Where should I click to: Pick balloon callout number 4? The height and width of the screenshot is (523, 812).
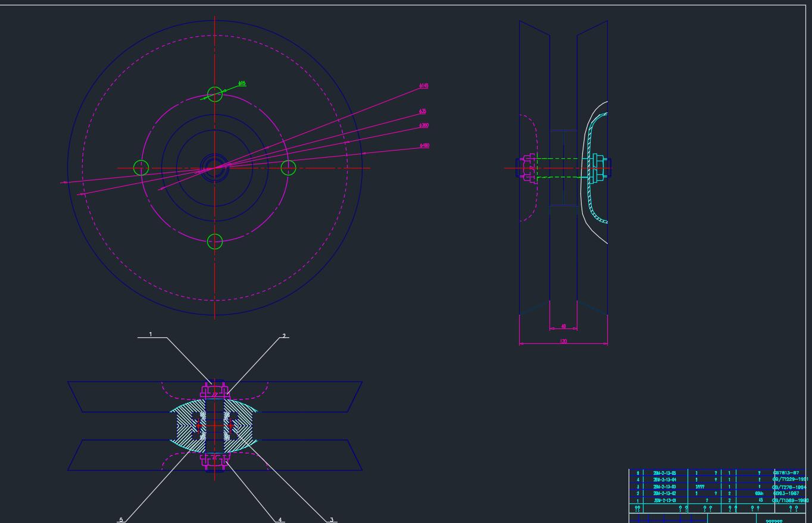point(280,519)
